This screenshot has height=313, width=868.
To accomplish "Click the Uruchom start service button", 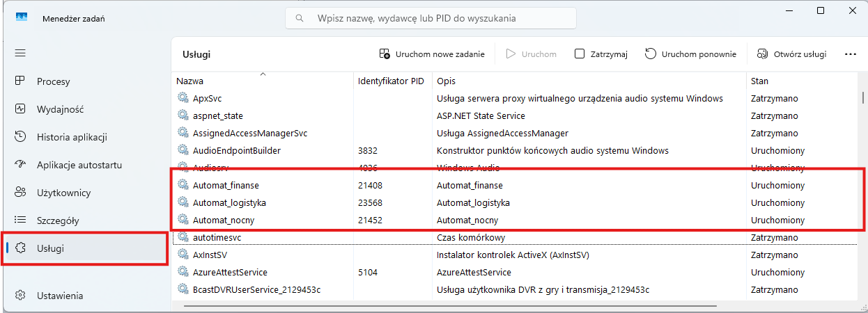I will tap(531, 54).
